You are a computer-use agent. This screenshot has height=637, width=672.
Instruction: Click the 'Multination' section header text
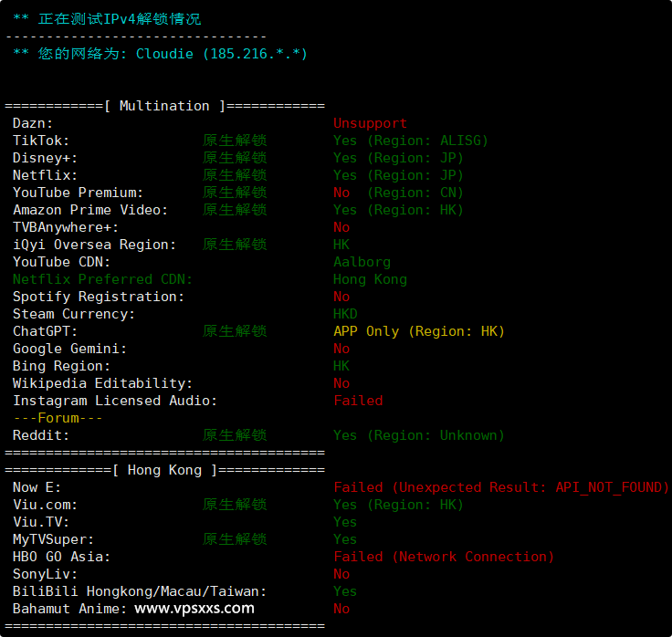(164, 106)
